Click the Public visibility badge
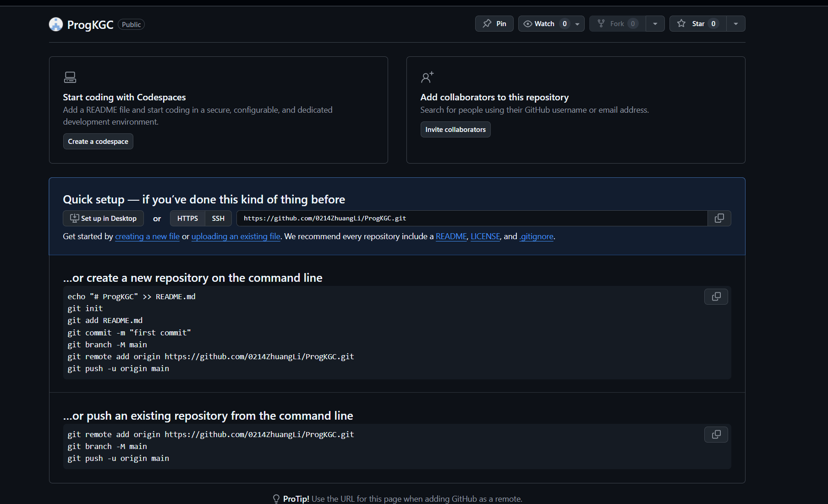 [x=132, y=25]
